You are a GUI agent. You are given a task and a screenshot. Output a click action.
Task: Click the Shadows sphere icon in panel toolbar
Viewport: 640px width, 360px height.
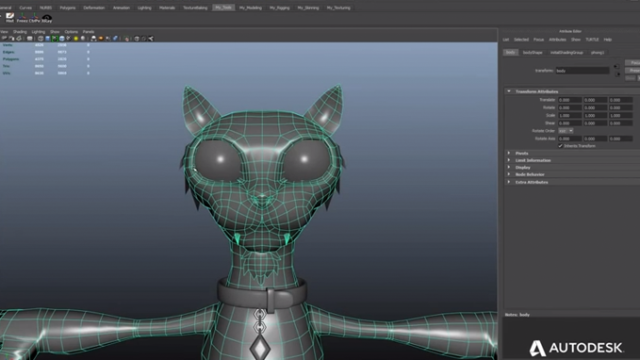[x=83, y=38]
